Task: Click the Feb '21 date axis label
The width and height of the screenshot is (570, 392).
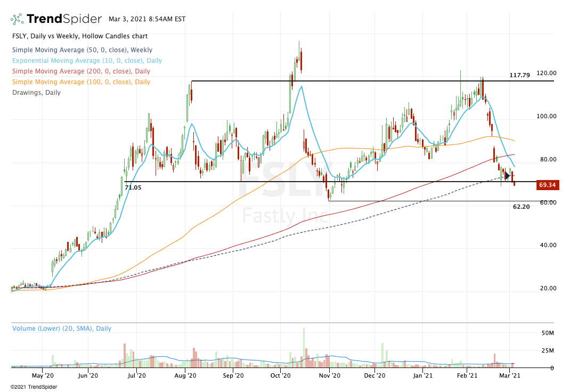Action: [467, 375]
